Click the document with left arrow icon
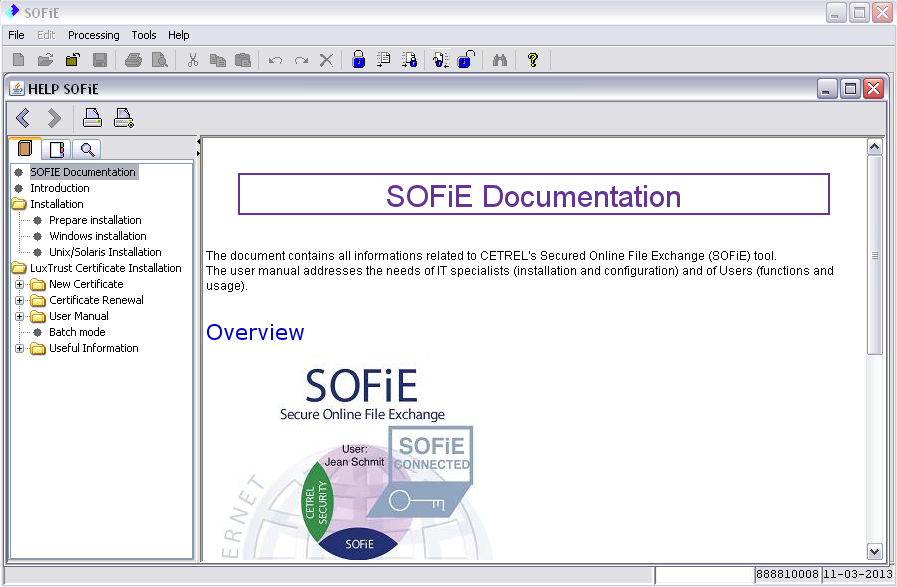Screen dimensions: 897x587 pos(441,60)
